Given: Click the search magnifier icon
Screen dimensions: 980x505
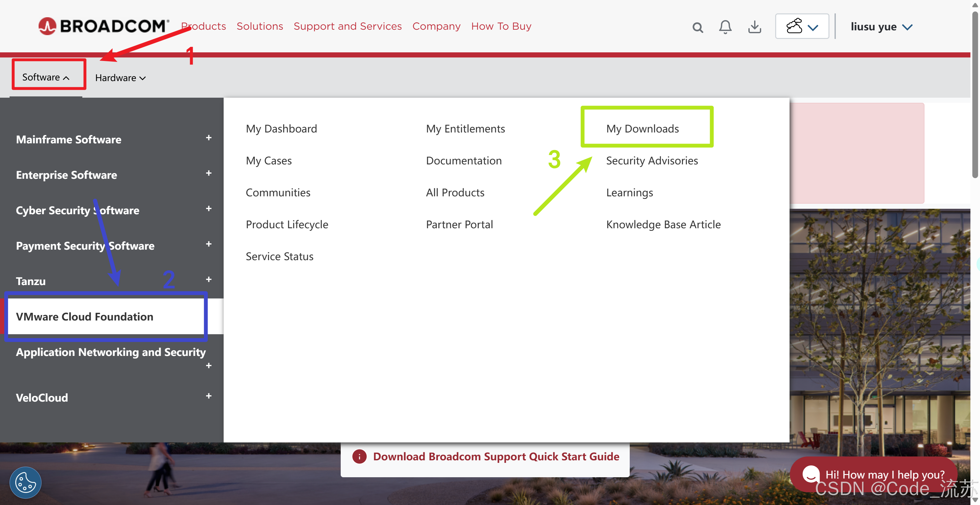Looking at the screenshot, I should [x=697, y=27].
